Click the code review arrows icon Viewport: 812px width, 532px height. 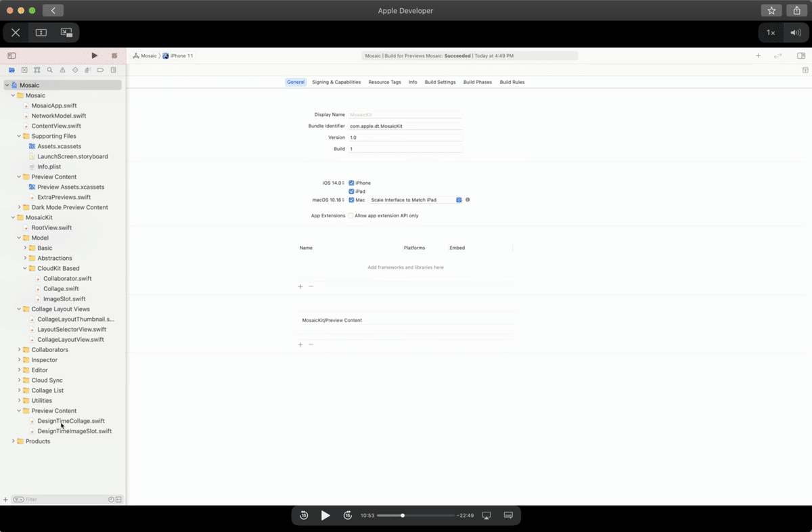coord(778,56)
